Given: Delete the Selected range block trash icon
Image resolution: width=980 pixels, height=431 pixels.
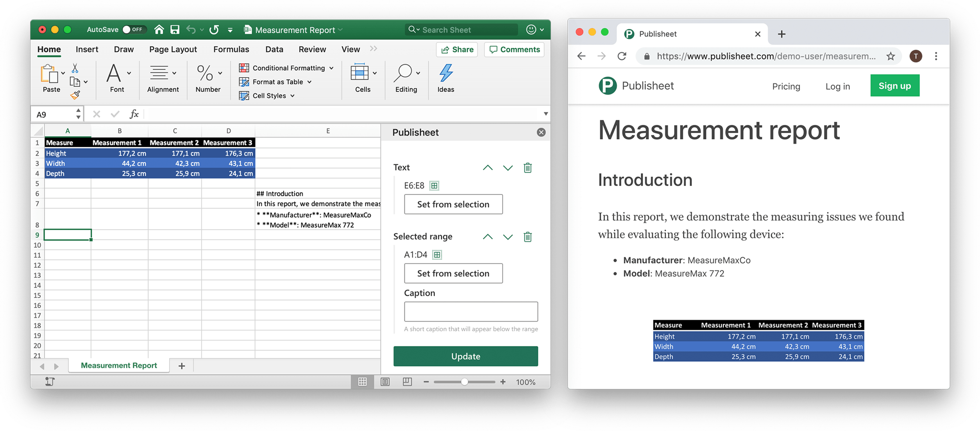Looking at the screenshot, I should (x=528, y=237).
